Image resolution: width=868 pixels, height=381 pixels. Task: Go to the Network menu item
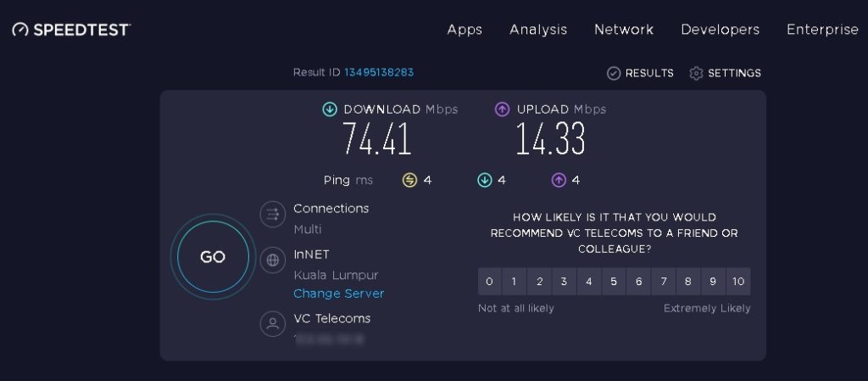[x=624, y=30]
